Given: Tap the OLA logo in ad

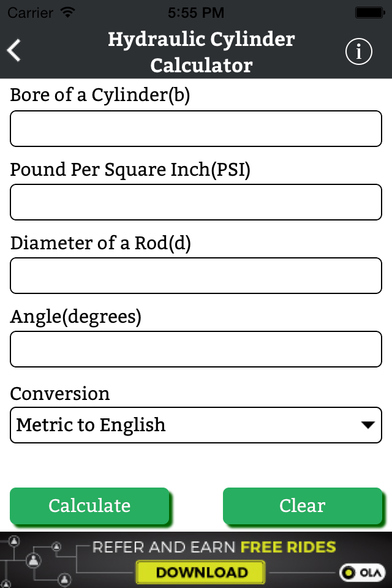Looking at the screenshot, I should tap(362, 572).
